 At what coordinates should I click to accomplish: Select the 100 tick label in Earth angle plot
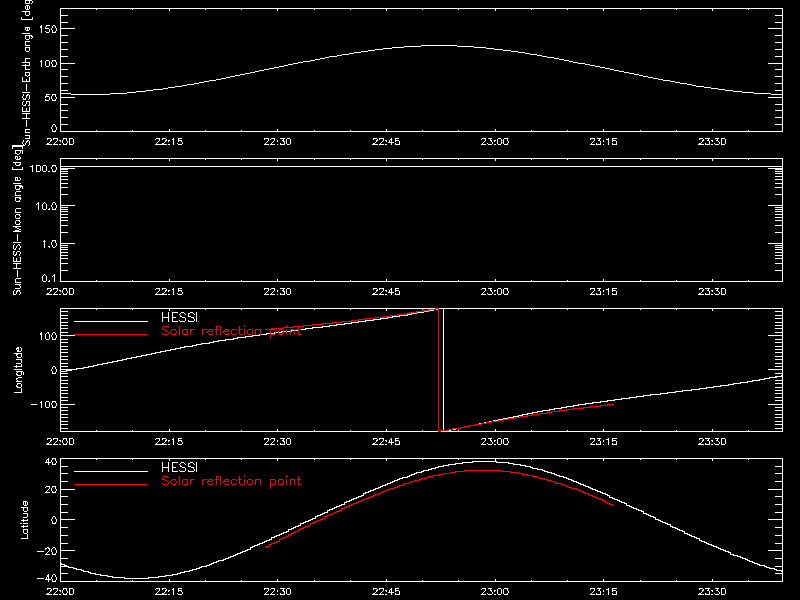48,64
